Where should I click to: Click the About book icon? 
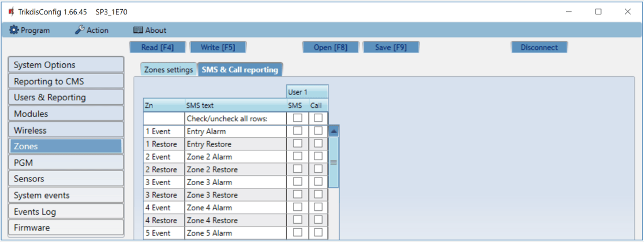(138, 31)
